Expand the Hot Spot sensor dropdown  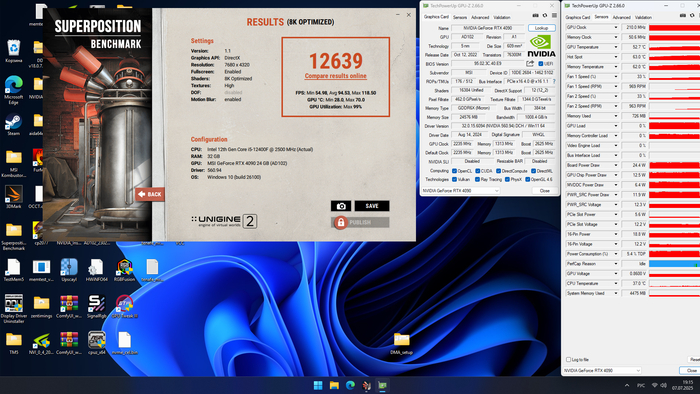pyautogui.click(x=616, y=57)
